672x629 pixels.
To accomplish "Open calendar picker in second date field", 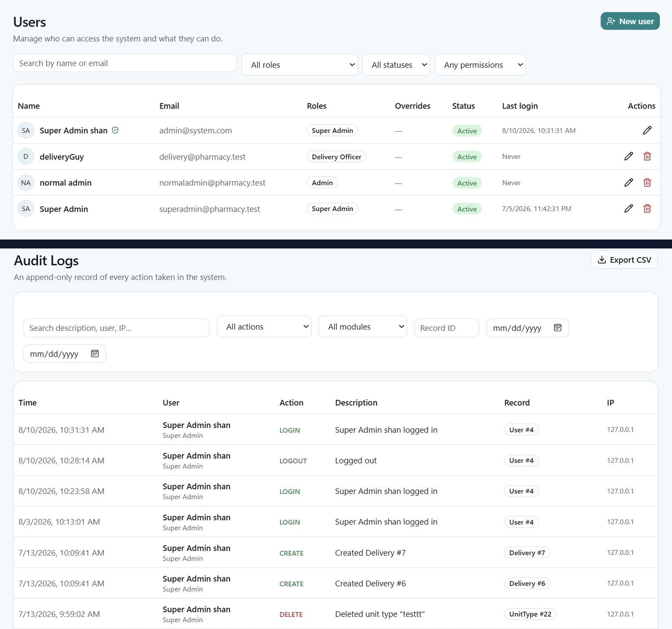I will [x=95, y=354].
